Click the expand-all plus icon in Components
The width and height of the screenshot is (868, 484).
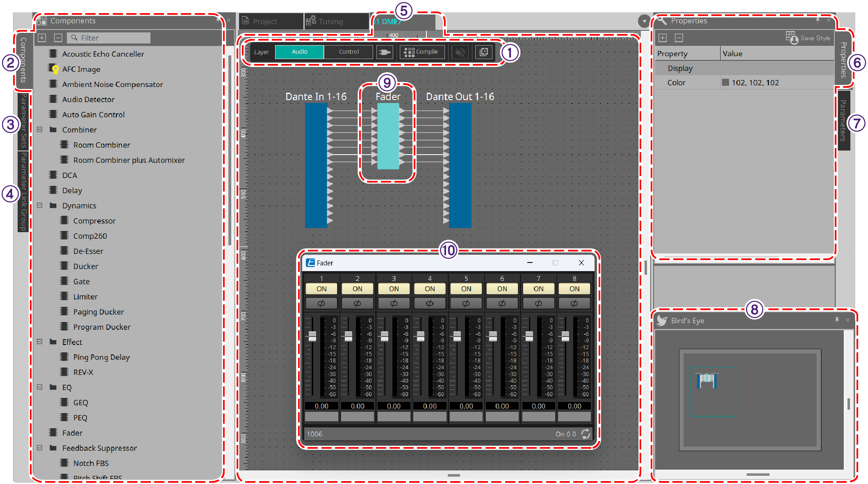pos(42,38)
